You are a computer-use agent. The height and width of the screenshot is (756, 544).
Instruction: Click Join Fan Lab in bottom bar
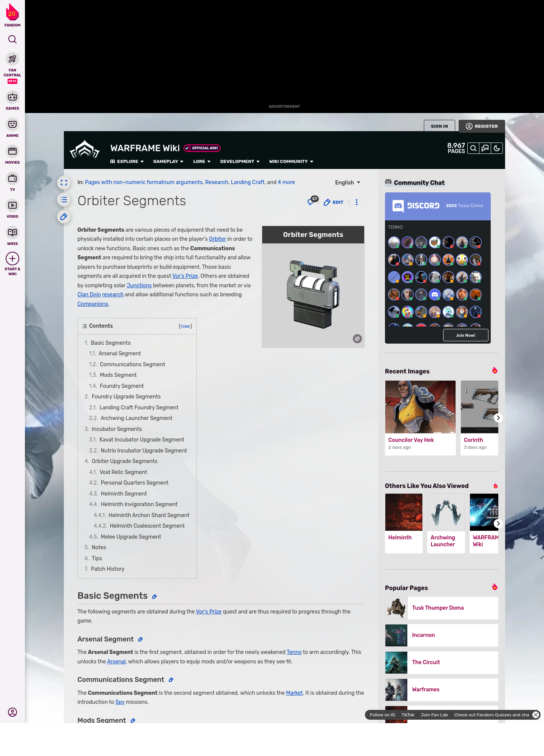[434, 715]
